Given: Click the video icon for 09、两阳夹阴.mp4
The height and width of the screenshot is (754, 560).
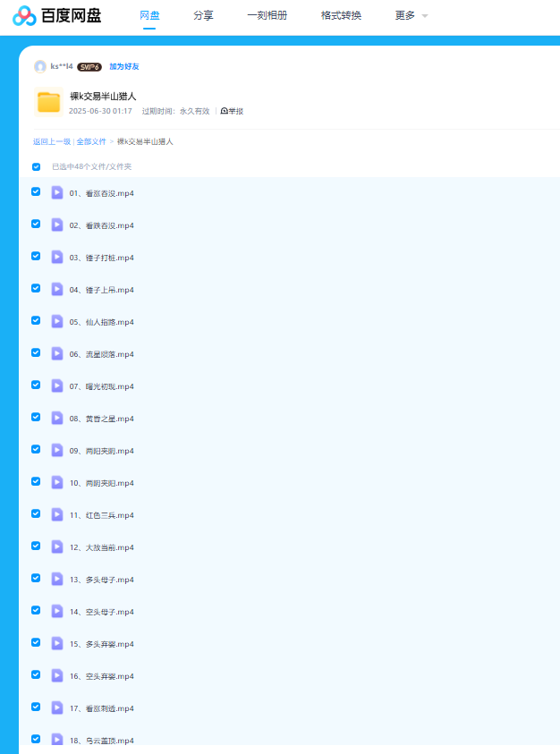Looking at the screenshot, I should [x=57, y=450].
